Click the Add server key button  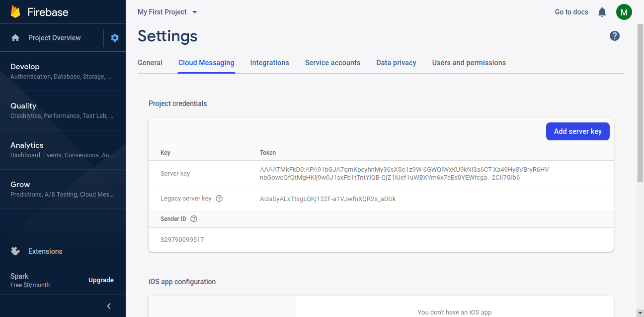[578, 131]
